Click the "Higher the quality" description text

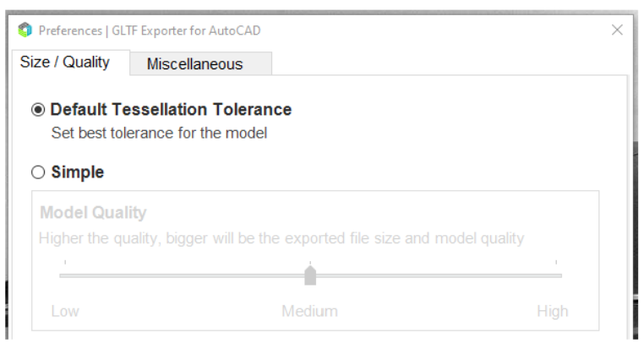[x=281, y=238]
